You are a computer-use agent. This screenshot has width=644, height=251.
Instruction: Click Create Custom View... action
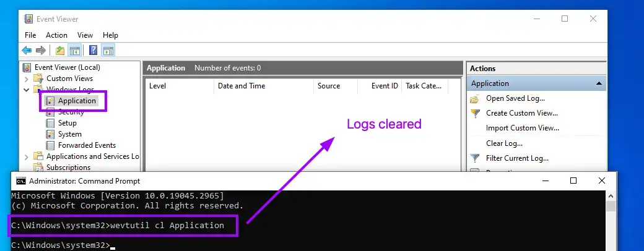pyautogui.click(x=522, y=113)
